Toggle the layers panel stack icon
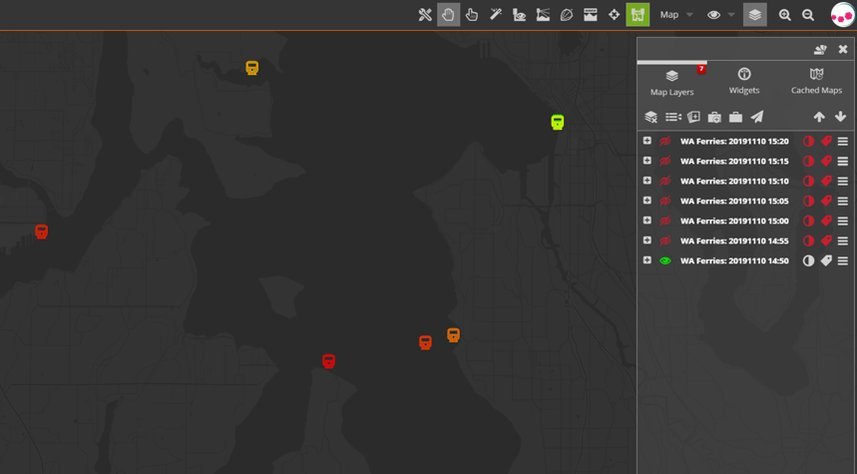 pyautogui.click(x=755, y=15)
